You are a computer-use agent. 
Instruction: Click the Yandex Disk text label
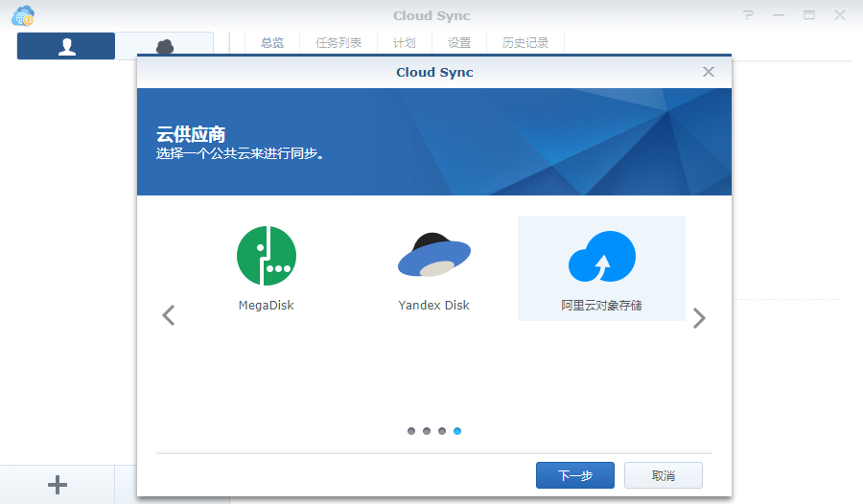[x=434, y=306]
